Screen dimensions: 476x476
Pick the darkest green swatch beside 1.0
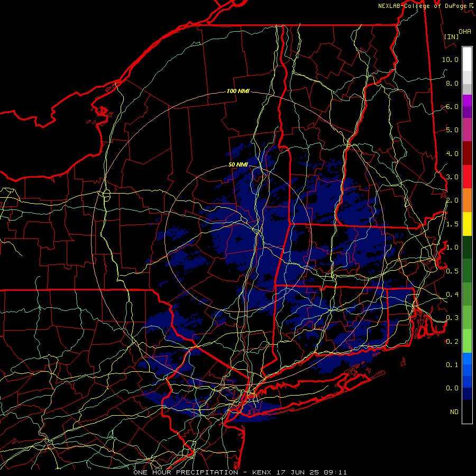tap(467, 247)
